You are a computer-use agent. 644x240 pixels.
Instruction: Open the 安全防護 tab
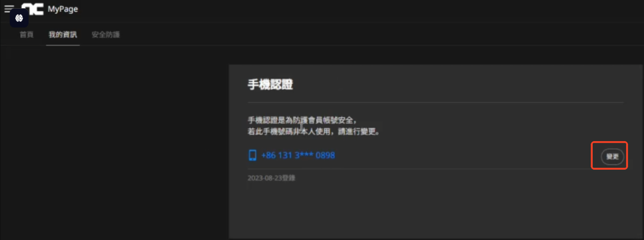105,34
